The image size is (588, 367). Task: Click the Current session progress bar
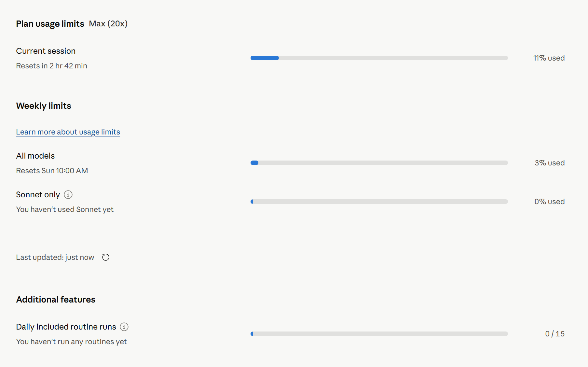pyautogui.click(x=379, y=58)
